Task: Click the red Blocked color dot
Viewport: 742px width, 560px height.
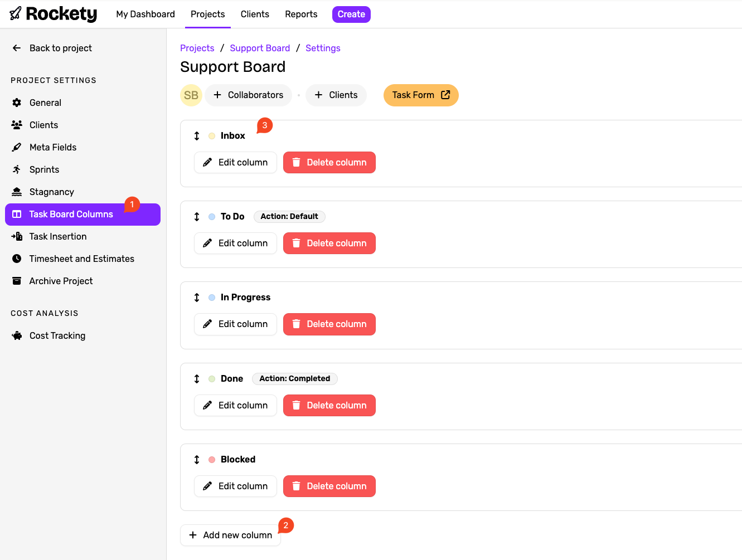Action: 212,460
